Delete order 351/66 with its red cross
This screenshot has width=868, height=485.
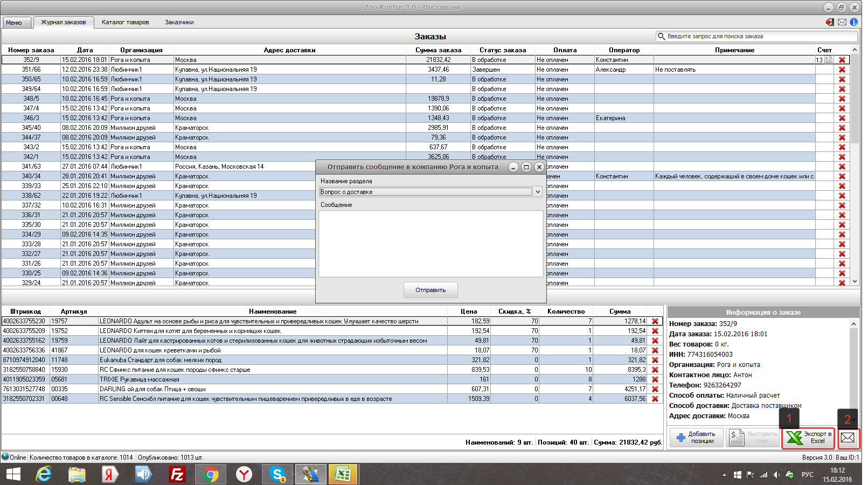(x=842, y=70)
